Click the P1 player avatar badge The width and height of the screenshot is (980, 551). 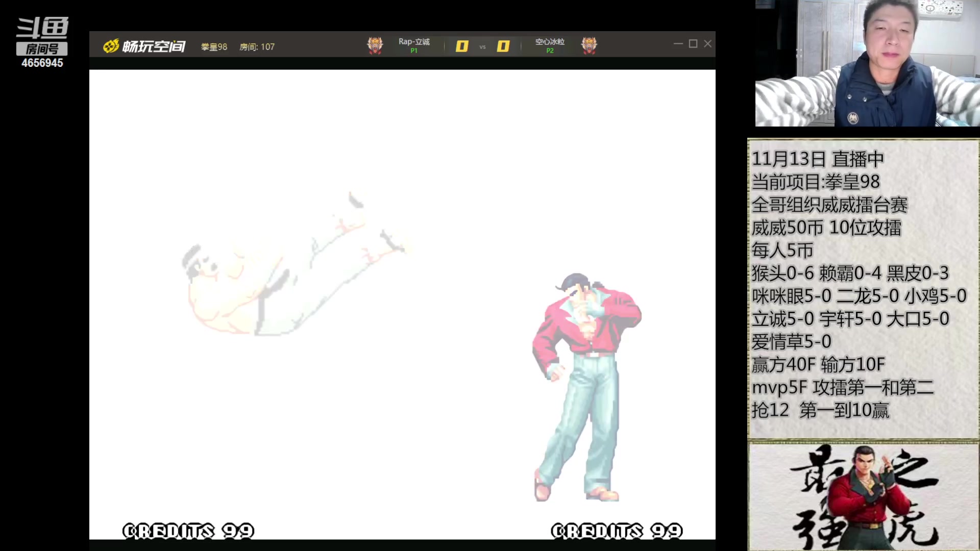(x=375, y=46)
